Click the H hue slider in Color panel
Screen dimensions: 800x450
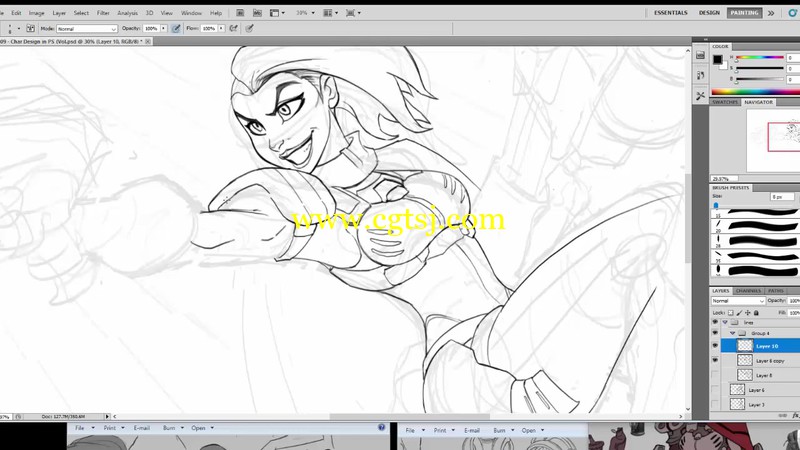point(760,58)
